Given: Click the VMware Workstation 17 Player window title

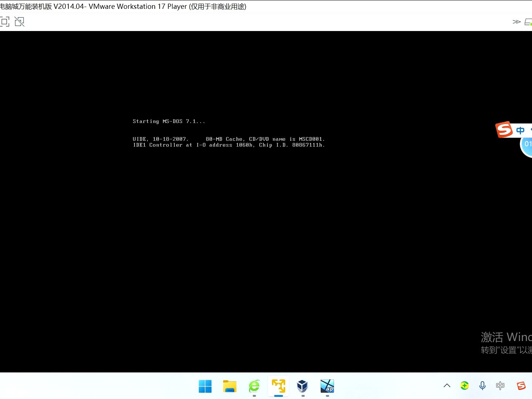Looking at the screenshot, I should (123, 6).
